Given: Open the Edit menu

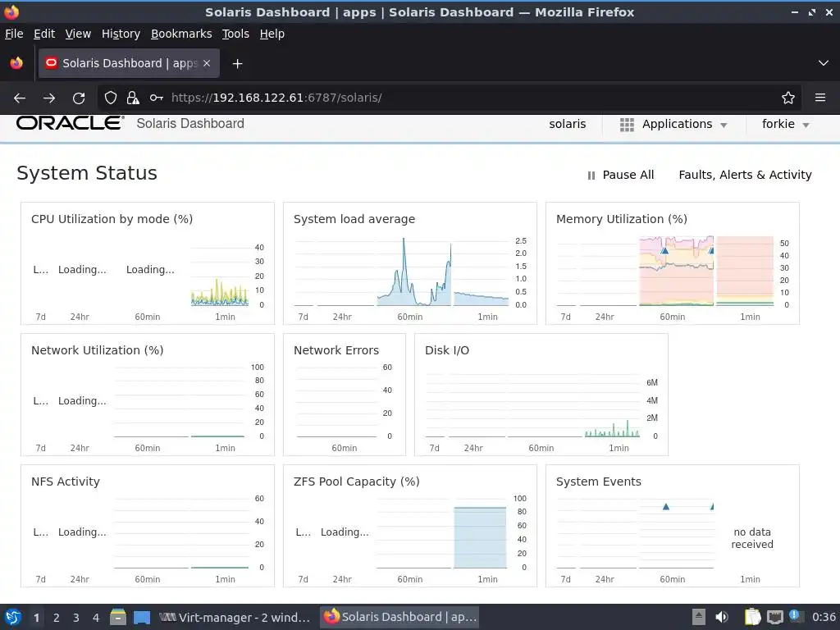Looking at the screenshot, I should pos(44,34).
